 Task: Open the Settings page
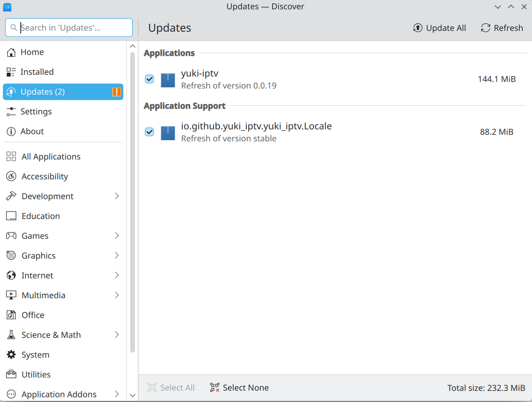36,112
